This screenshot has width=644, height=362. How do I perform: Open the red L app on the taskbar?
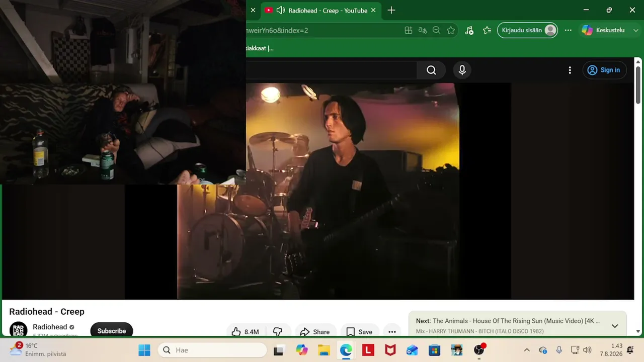pos(368,350)
